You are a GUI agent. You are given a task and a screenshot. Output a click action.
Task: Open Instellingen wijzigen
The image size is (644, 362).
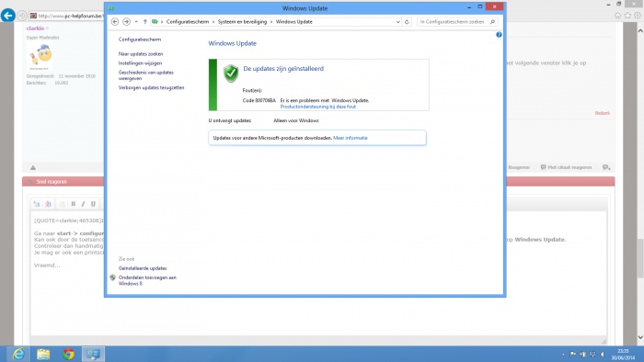pos(140,63)
